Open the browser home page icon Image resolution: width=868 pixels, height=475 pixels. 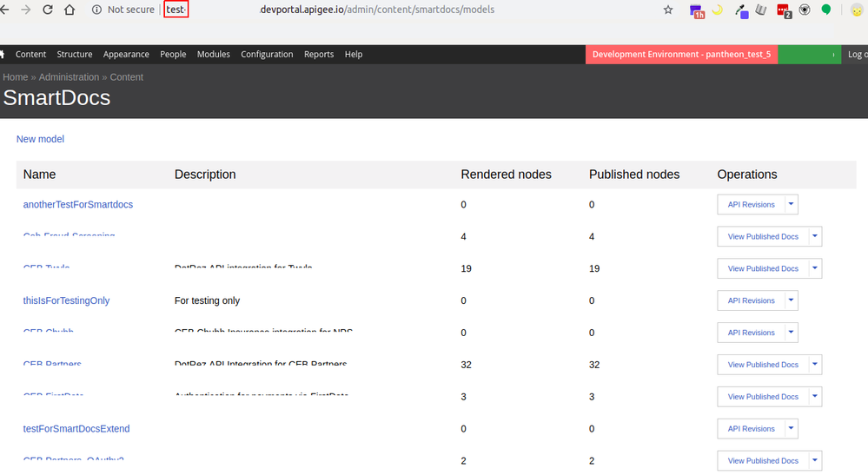[x=70, y=10]
